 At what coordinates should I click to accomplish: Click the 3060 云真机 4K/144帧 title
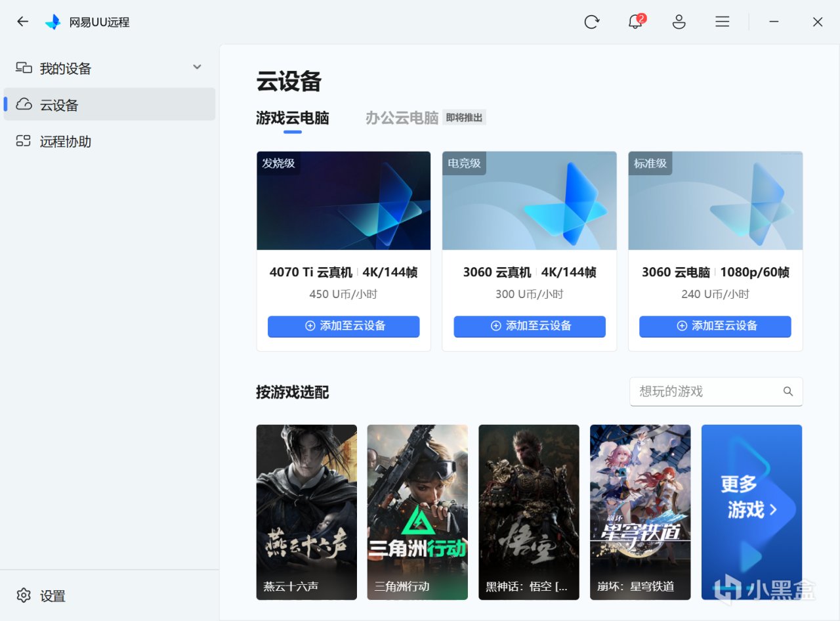pyautogui.click(x=530, y=272)
